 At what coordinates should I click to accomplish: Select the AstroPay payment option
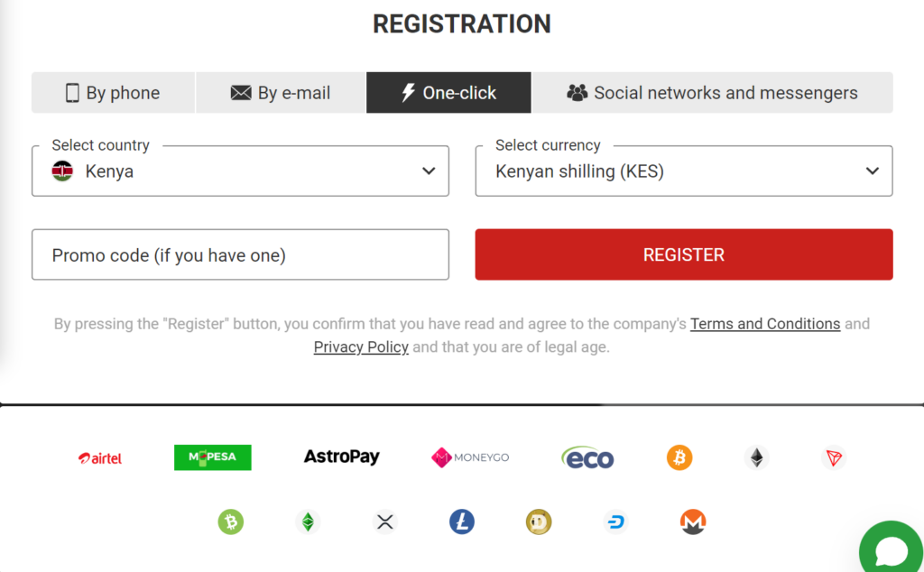tap(341, 457)
